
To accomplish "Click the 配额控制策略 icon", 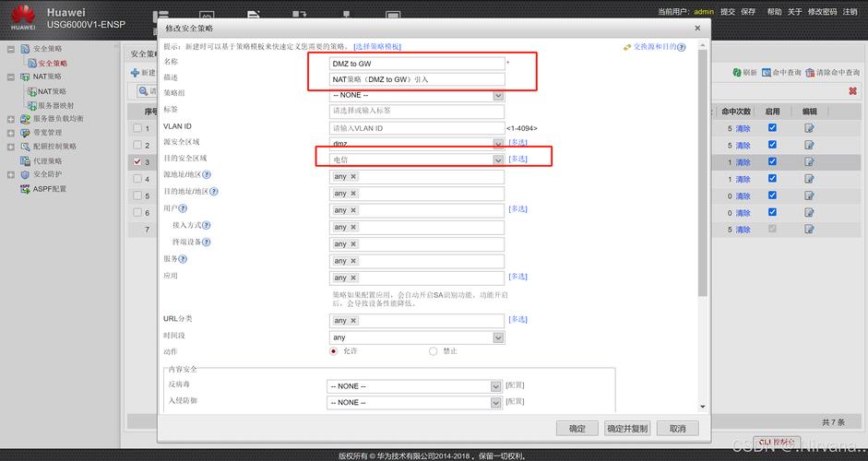I will point(25,147).
